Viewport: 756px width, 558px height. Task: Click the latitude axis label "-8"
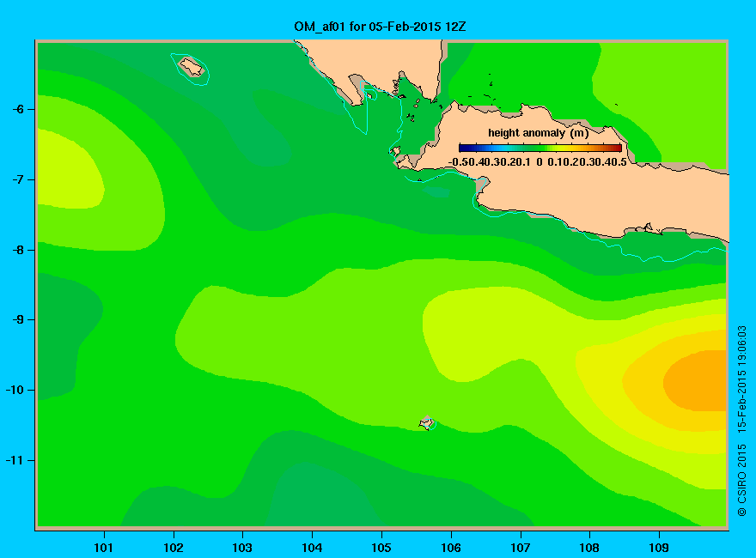pyautogui.click(x=18, y=250)
